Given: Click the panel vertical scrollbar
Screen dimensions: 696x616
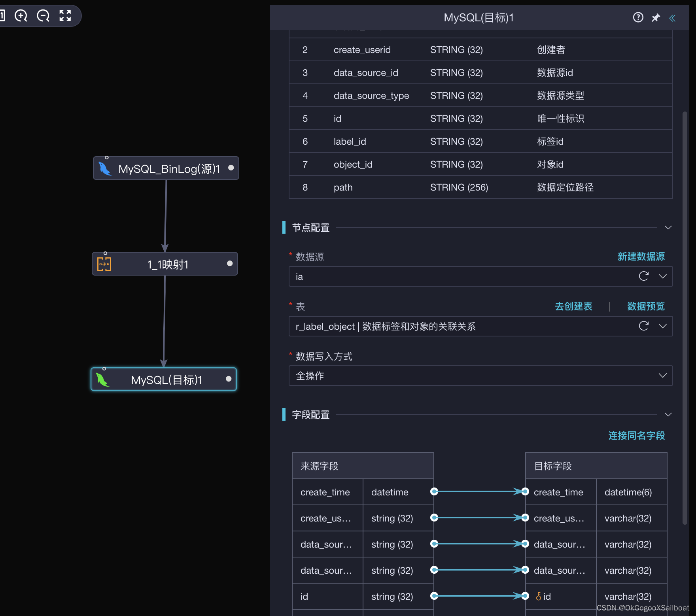Looking at the screenshot, I should click(685, 318).
